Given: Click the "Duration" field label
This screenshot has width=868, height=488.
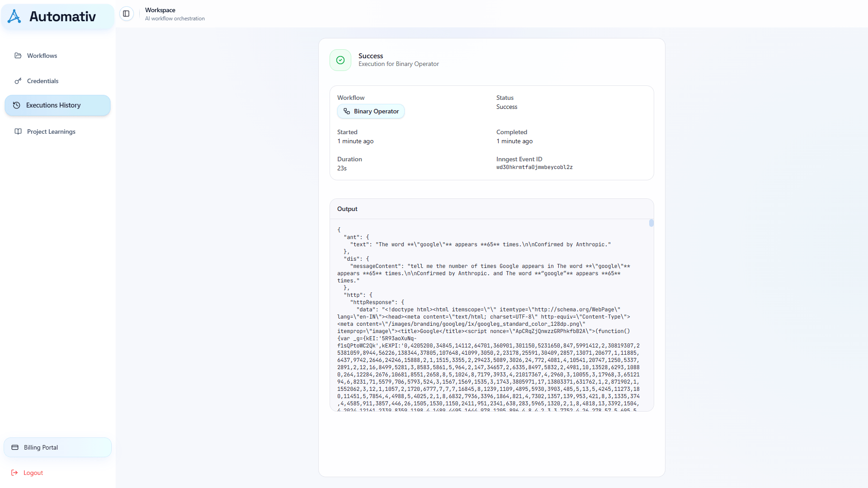Looking at the screenshot, I should point(349,159).
